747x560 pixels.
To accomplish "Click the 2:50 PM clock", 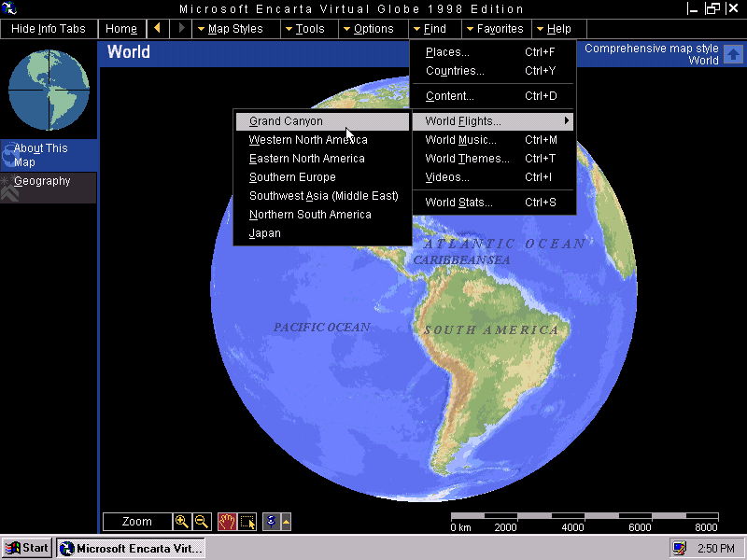I will pos(716,549).
